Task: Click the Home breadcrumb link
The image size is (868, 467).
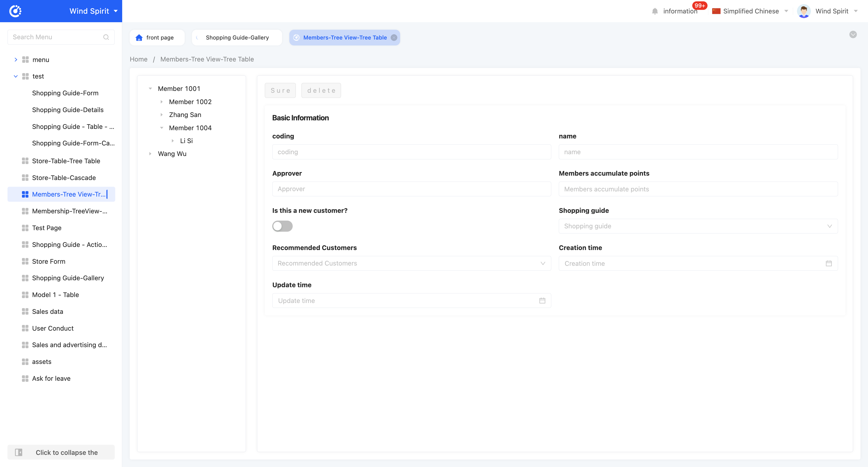Action: tap(138, 59)
